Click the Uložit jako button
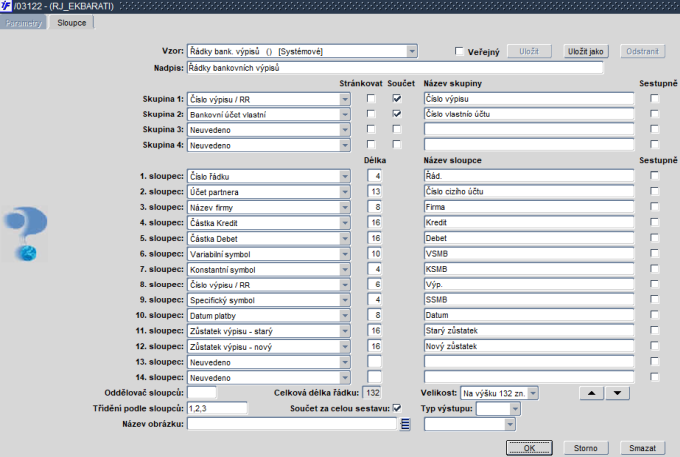The image size is (680, 457). pos(585,50)
